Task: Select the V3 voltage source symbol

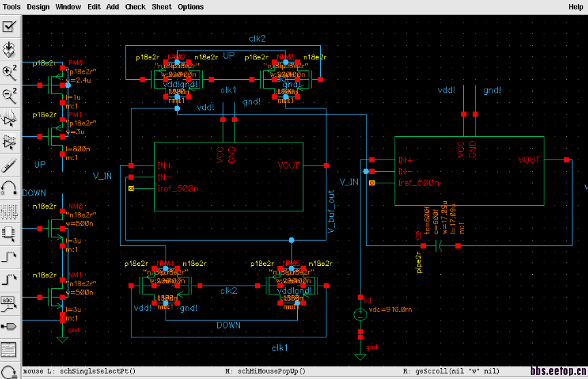Action: [360, 314]
